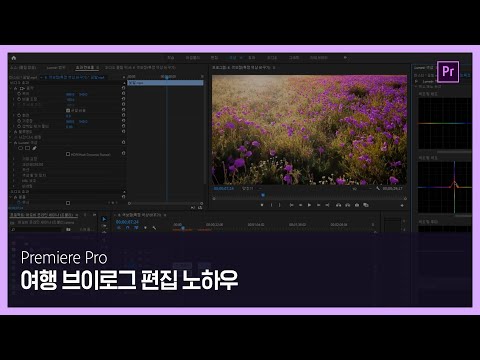Toggle Rotation animation stopwatch
Image resolution: width=480 pixels, height=360 pixels.
(19, 115)
